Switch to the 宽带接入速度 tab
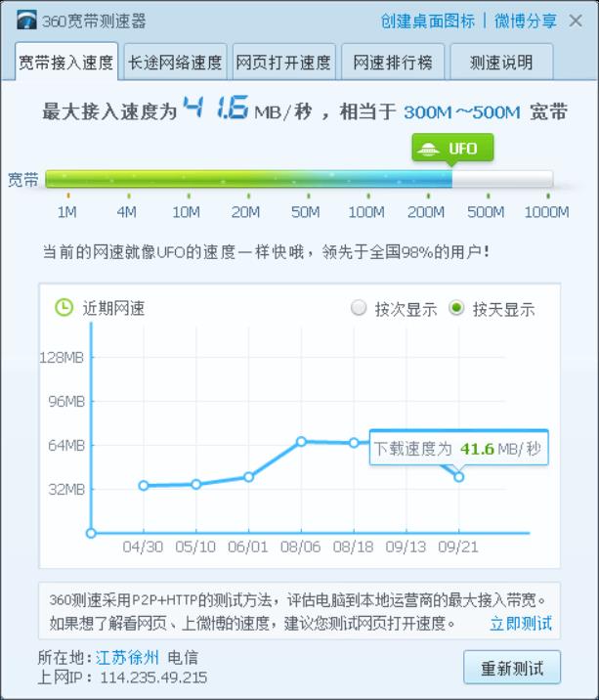 pos(66,62)
